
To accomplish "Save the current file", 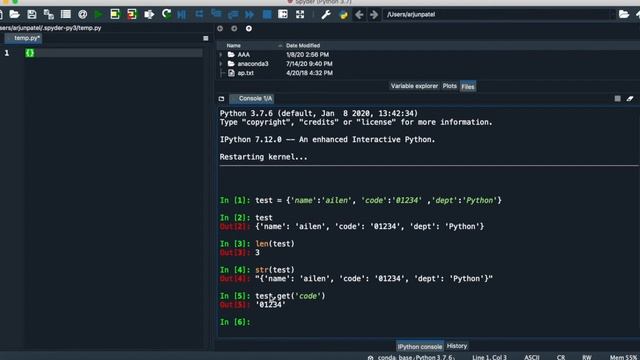I will (31, 15).
